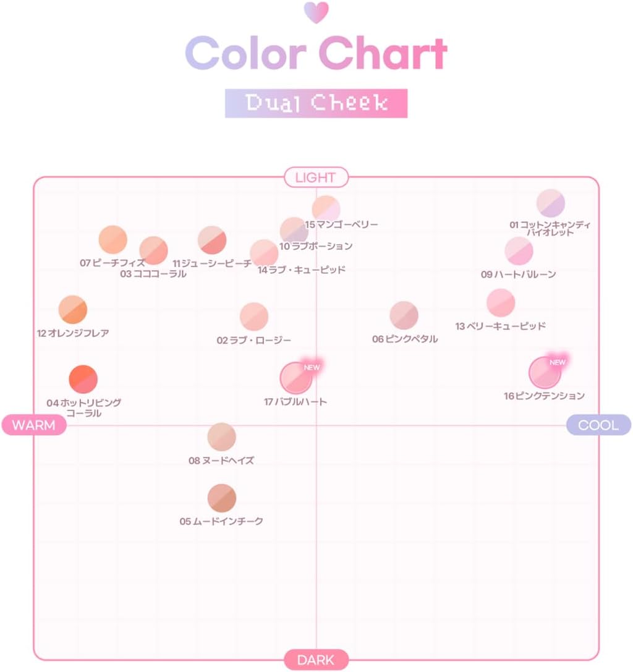Pick the 07 ピーチフィズ color swatch

coord(113,240)
